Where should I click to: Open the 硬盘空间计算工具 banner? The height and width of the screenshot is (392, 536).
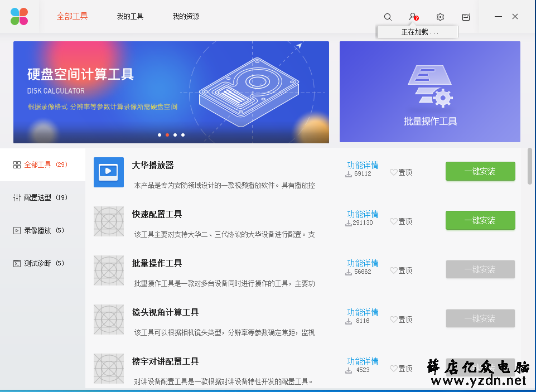click(171, 92)
